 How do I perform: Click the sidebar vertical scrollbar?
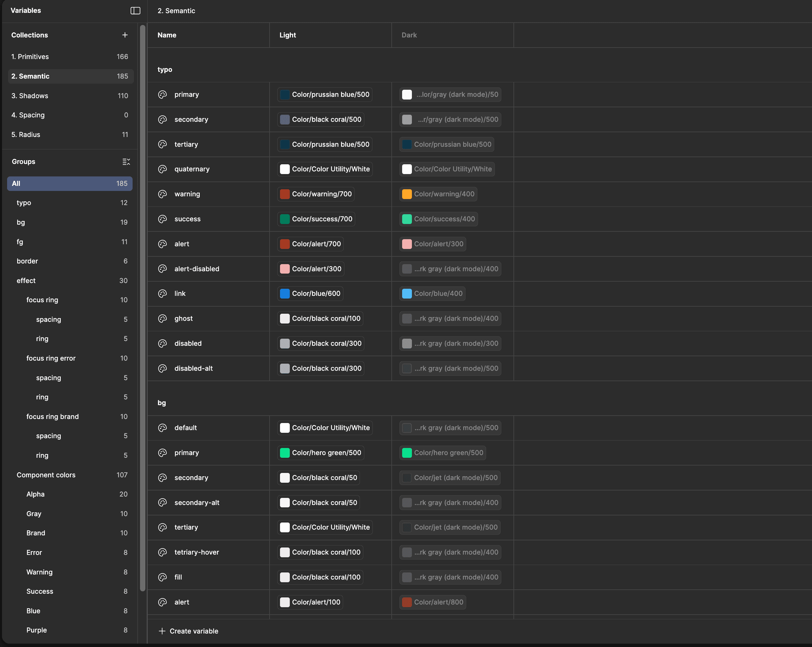pyautogui.click(x=142, y=301)
